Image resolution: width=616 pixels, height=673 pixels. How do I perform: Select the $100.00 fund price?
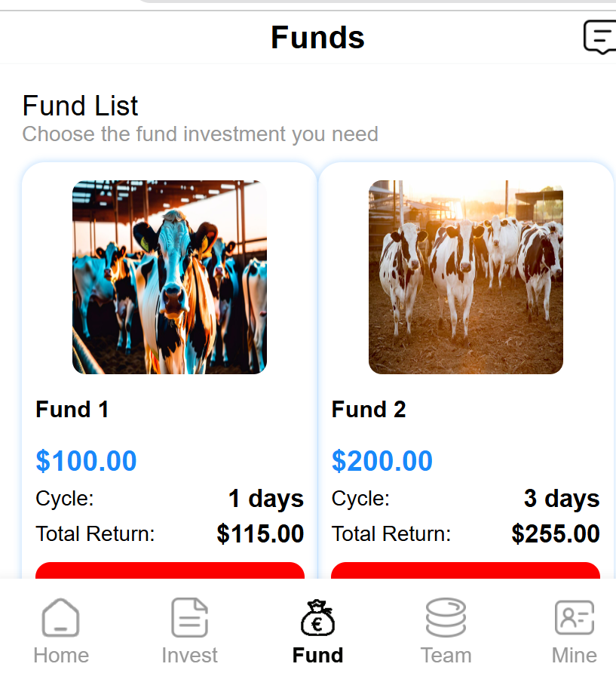point(86,461)
